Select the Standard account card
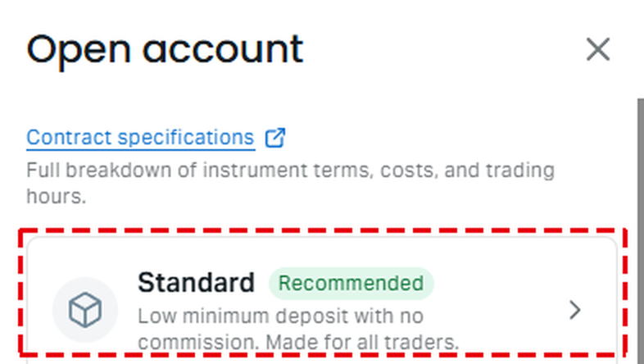The height and width of the screenshot is (364, 644). [x=322, y=300]
